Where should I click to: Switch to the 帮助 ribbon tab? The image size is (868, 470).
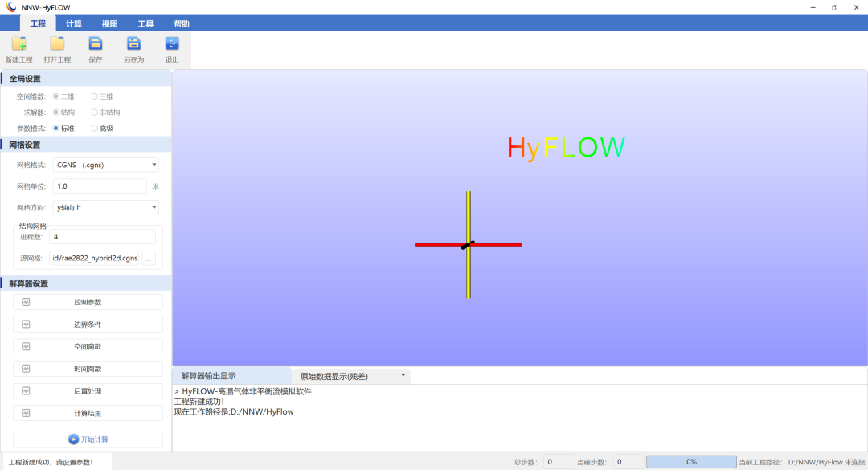[182, 23]
